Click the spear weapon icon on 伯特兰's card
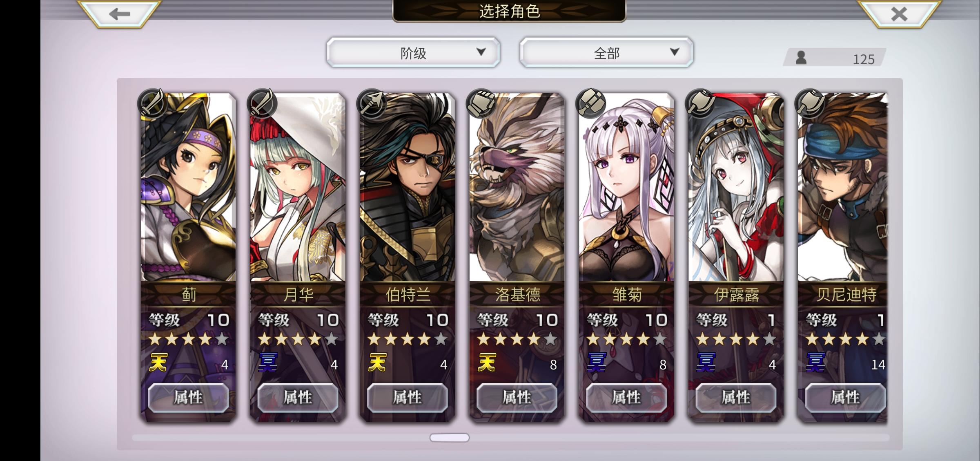980x461 pixels. click(x=372, y=103)
